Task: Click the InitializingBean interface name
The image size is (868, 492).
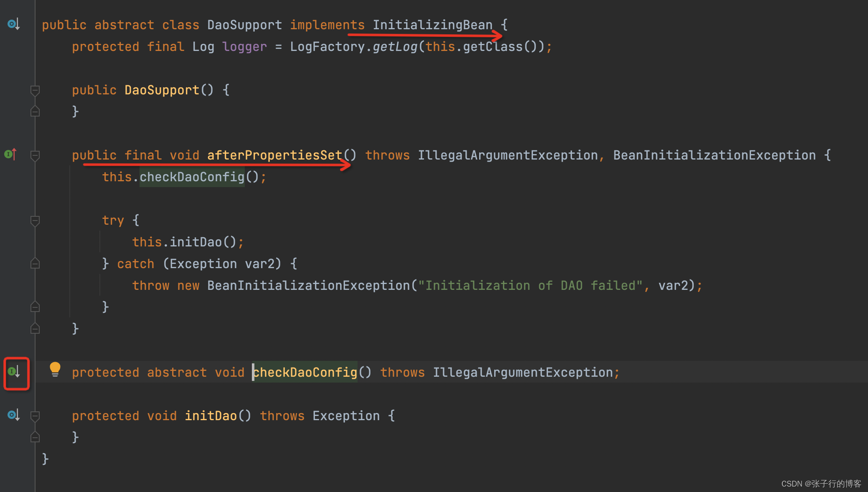Action: [x=432, y=25]
